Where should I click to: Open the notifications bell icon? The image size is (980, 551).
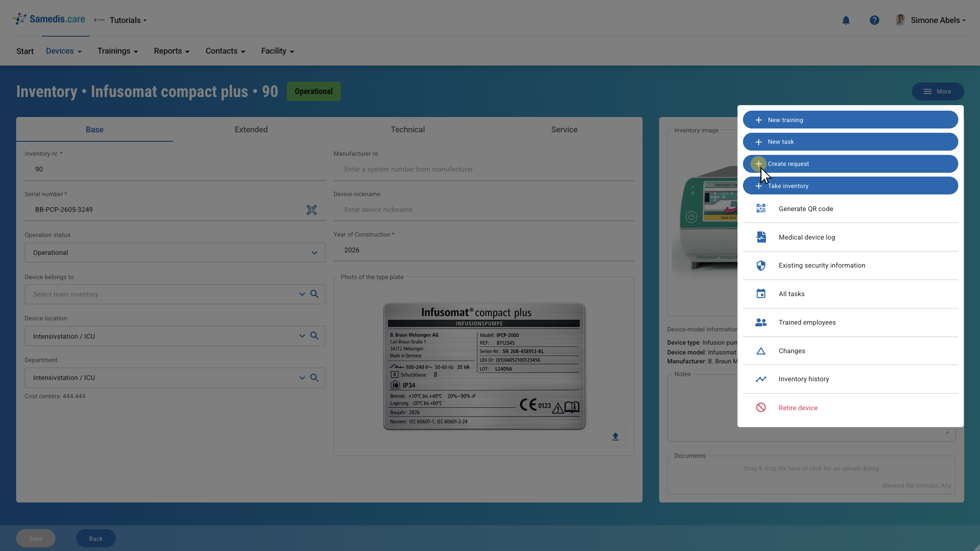(x=846, y=20)
